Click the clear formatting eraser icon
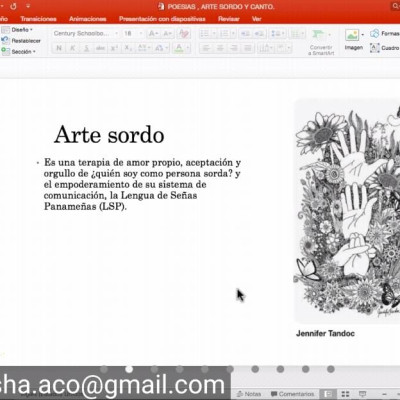Viewport: 400px width, 400px height. pyautogui.click(x=184, y=34)
